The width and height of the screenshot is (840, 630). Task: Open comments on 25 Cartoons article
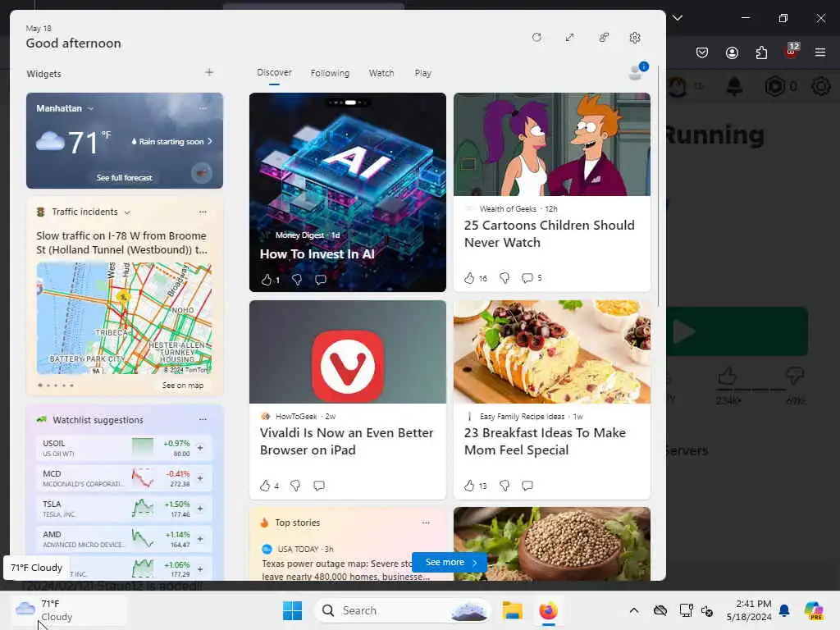pos(527,278)
